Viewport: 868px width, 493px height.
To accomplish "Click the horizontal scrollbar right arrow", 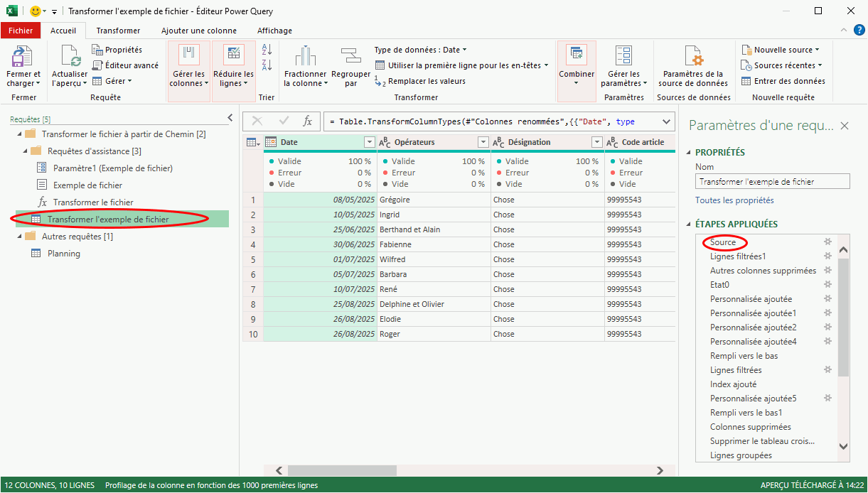I will point(660,470).
